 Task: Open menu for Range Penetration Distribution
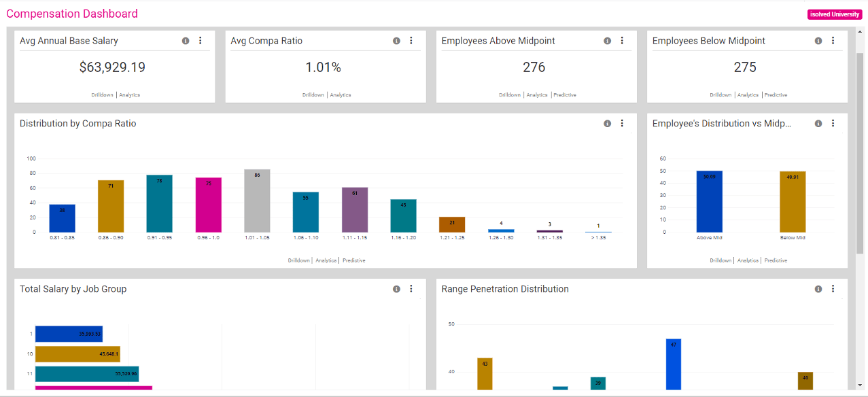coord(833,289)
